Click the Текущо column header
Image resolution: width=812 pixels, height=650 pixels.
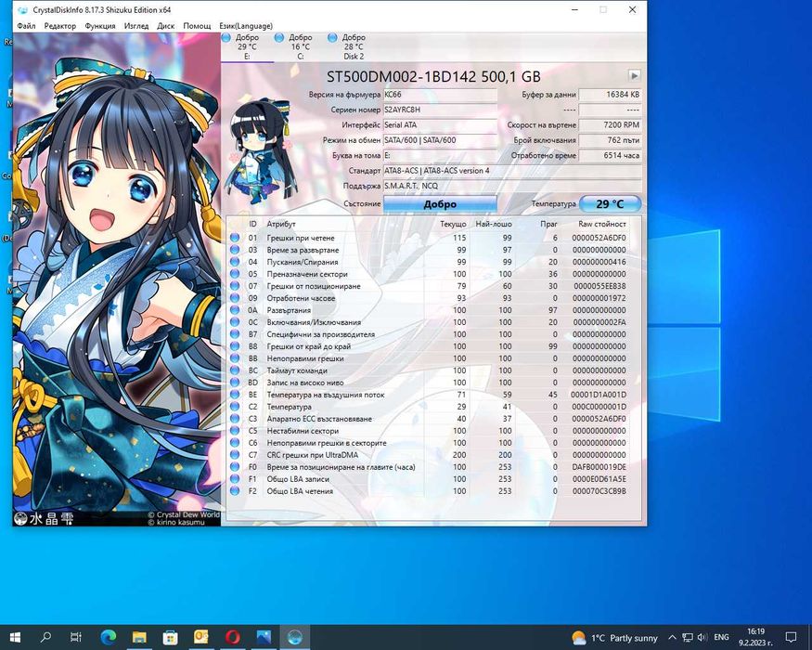[453, 224]
